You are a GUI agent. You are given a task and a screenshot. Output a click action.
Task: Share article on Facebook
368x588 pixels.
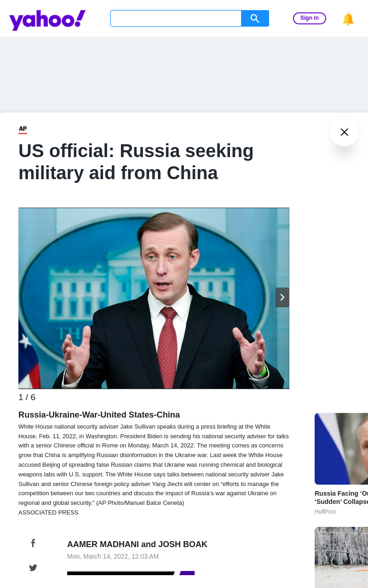[33, 543]
